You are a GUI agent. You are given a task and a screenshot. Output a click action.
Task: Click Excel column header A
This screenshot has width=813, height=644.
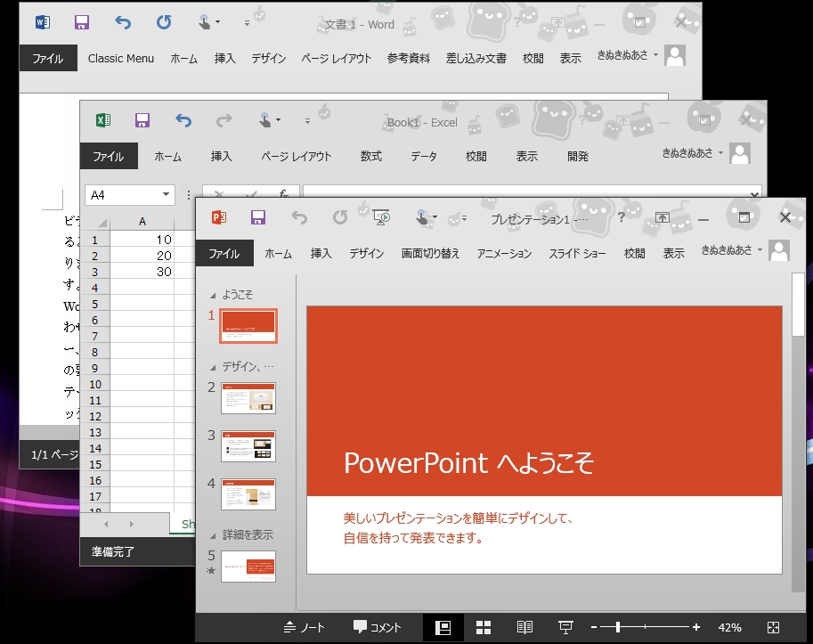click(x=142, y=222)
